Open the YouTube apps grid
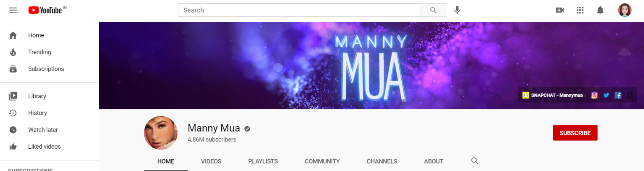Viewport: 644px width, 171px height. click(580, 10)
